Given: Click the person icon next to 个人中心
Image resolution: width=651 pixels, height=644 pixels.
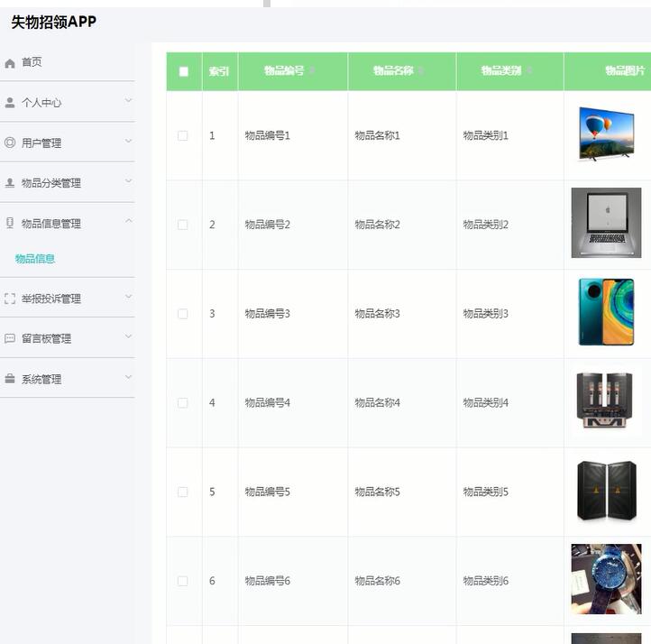Looking at the screenshot, I should coord(10,103).
